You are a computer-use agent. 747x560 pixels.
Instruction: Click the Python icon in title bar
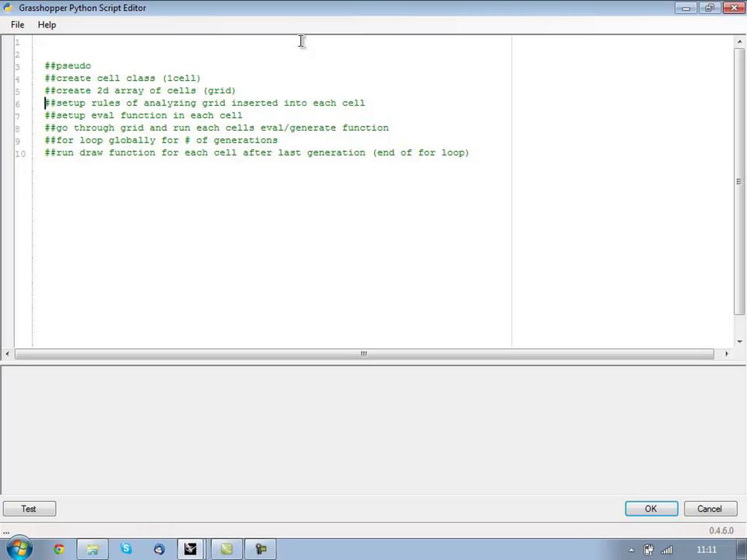pos(8,7)
